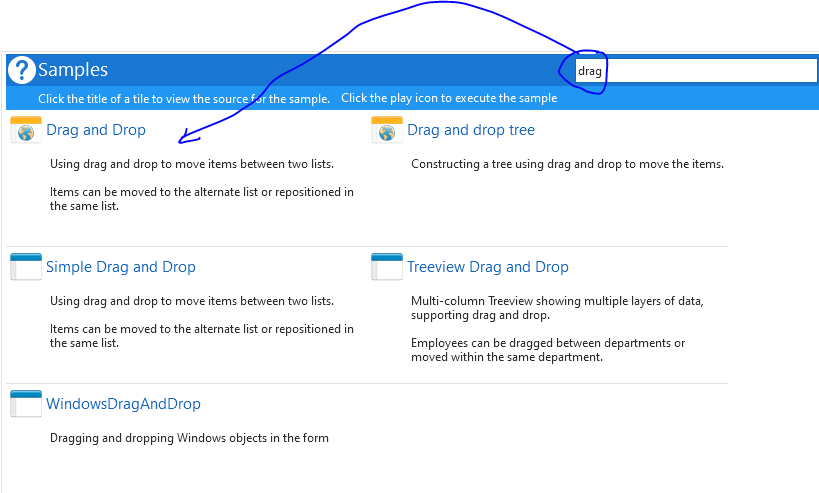Click 'Dragging and dropping Windows objects in the form'
Screen dimensions: 819x493
pos(189,438)
